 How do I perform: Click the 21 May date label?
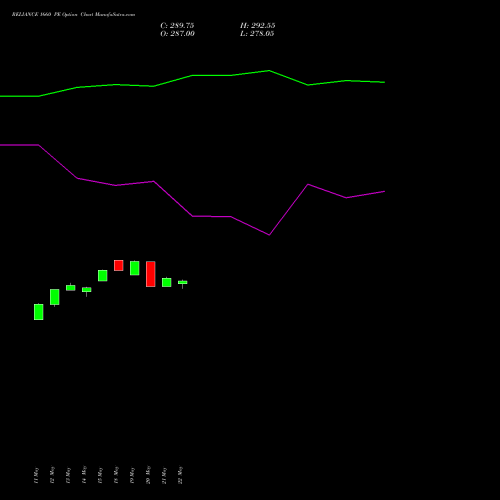164,475
